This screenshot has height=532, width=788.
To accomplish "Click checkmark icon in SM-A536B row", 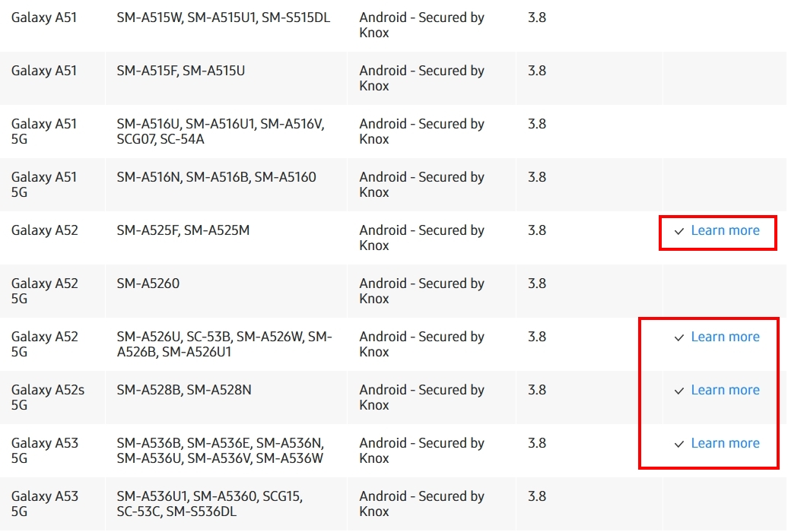I will tap(679, 445).
